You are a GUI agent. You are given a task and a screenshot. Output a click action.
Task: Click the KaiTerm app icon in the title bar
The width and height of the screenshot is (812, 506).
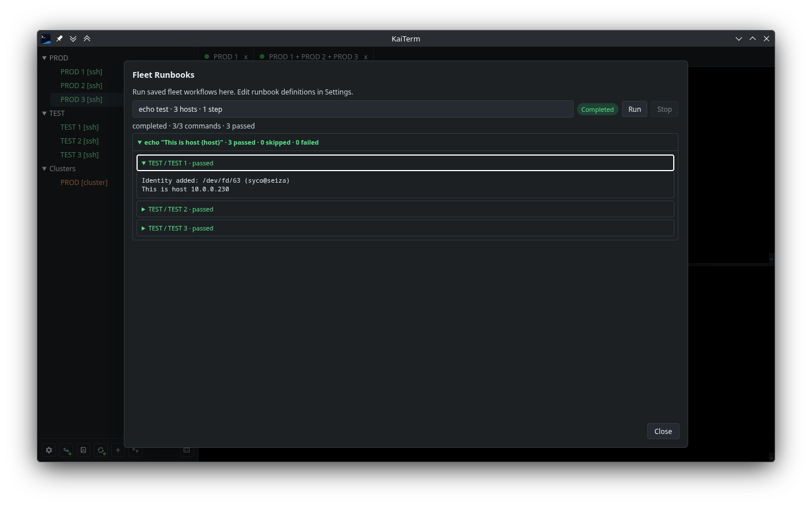pos(45,39)
